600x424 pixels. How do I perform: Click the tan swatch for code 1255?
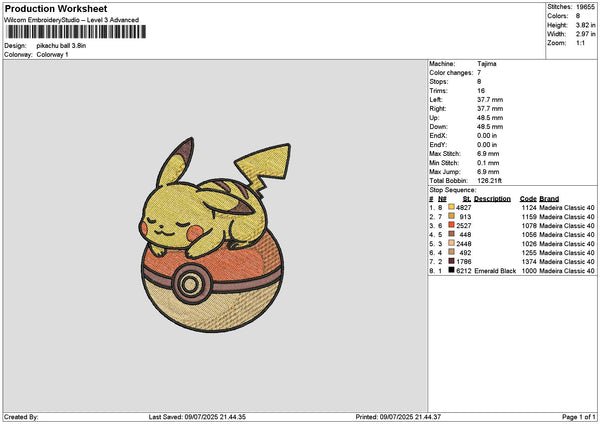tap(451, 252)
